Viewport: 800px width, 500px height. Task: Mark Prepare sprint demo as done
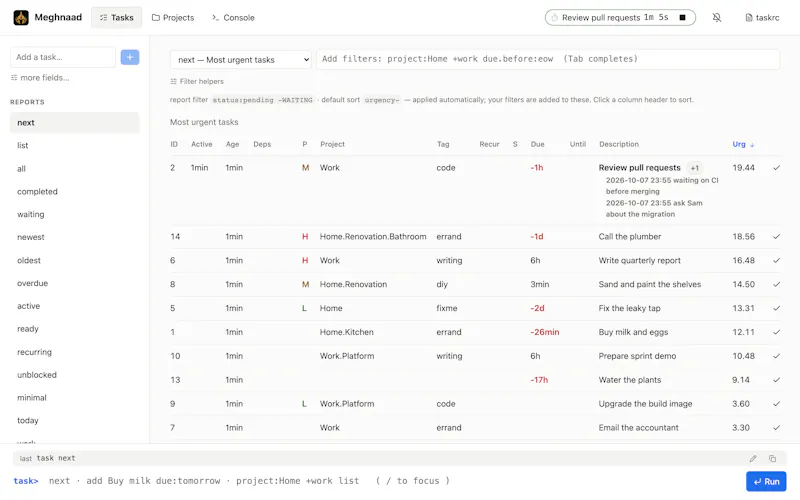pos(776,356)
